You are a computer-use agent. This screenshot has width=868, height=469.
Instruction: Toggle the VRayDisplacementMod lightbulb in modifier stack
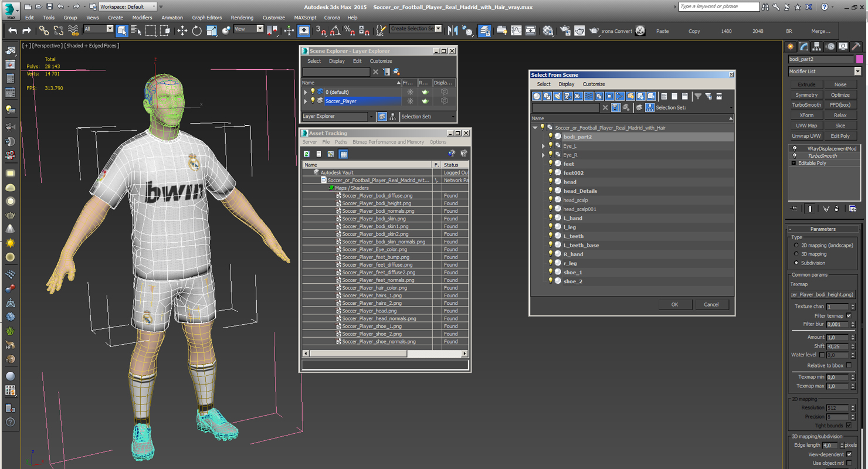click(x=795, y=149)
